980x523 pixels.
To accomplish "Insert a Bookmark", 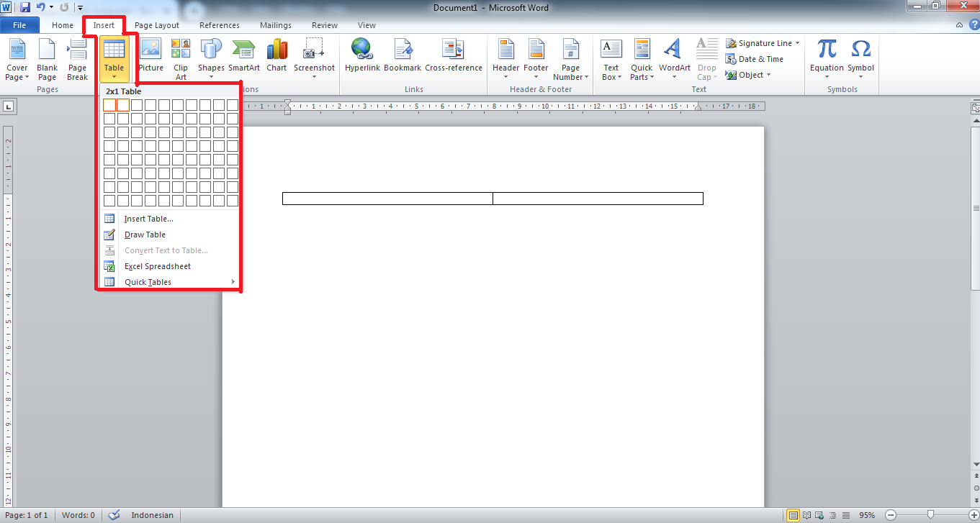I will pos(403,58).
